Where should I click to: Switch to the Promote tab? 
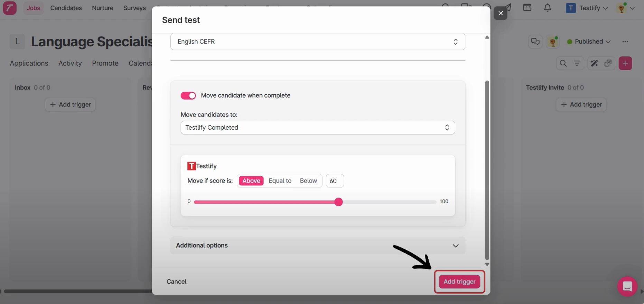coord(105,63)
